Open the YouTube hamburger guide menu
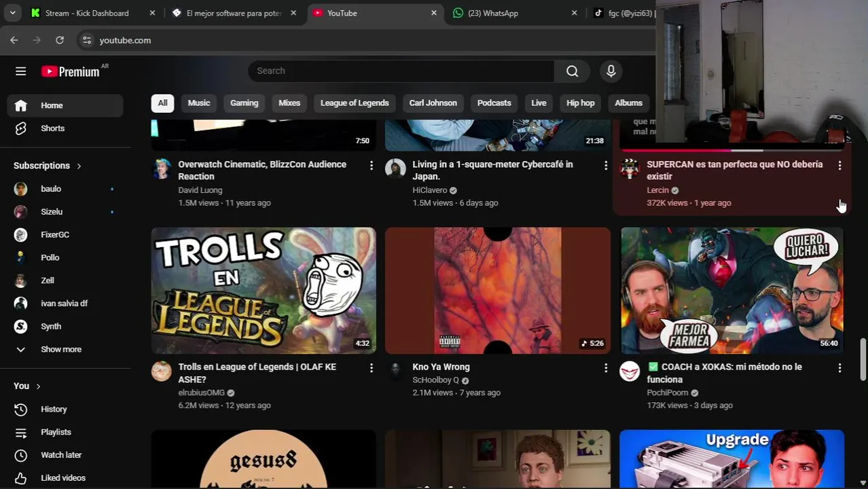This screenshot has height=489, width=868. [21, 71]
